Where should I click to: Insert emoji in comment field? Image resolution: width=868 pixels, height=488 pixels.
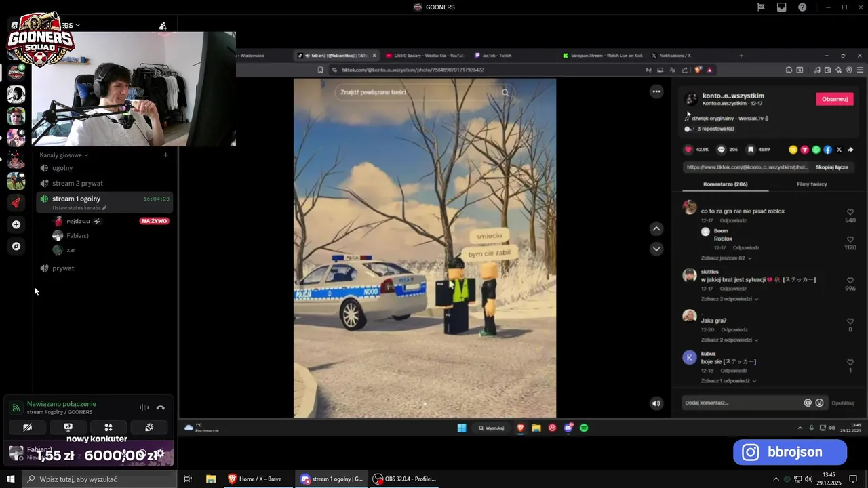(819, 403)
